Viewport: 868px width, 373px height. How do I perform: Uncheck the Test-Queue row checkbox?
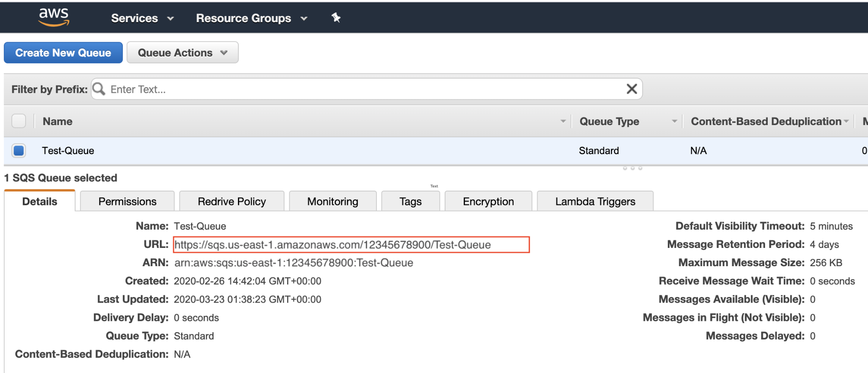click(19, 151)
